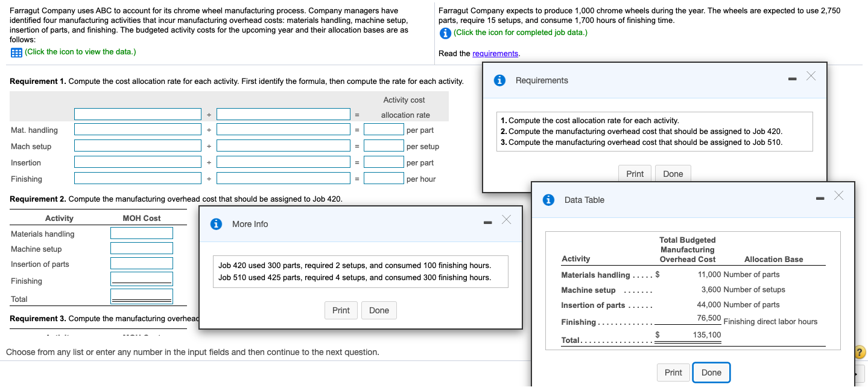The width and height of the screenshot is (868, 387).
Task: Click Mat. handling rate per part field
Action: click(384, 129)
